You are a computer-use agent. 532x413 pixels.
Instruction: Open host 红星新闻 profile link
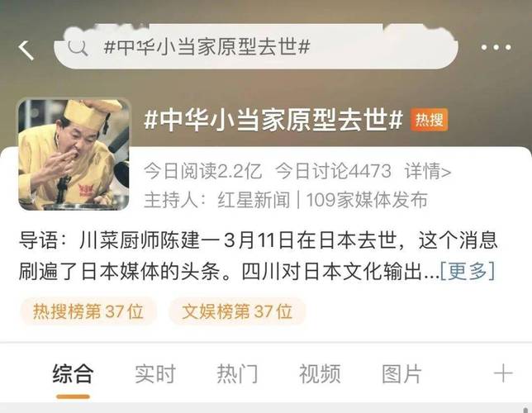coord(254,200)
